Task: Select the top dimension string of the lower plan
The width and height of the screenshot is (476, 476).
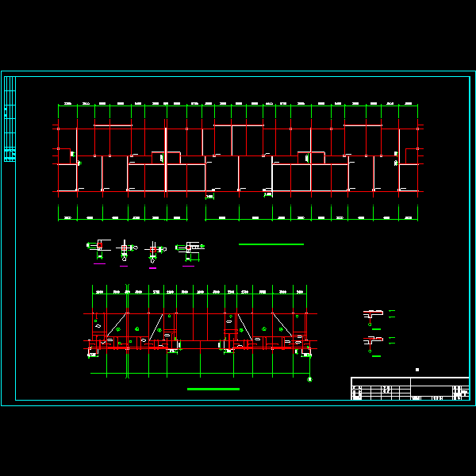Action: pos(200,293)
